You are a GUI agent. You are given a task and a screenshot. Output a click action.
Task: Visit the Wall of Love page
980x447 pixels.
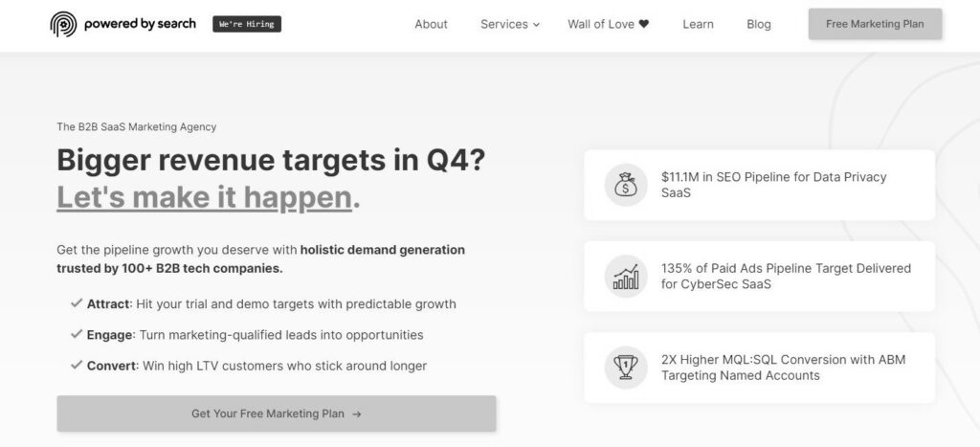[608, 24]
